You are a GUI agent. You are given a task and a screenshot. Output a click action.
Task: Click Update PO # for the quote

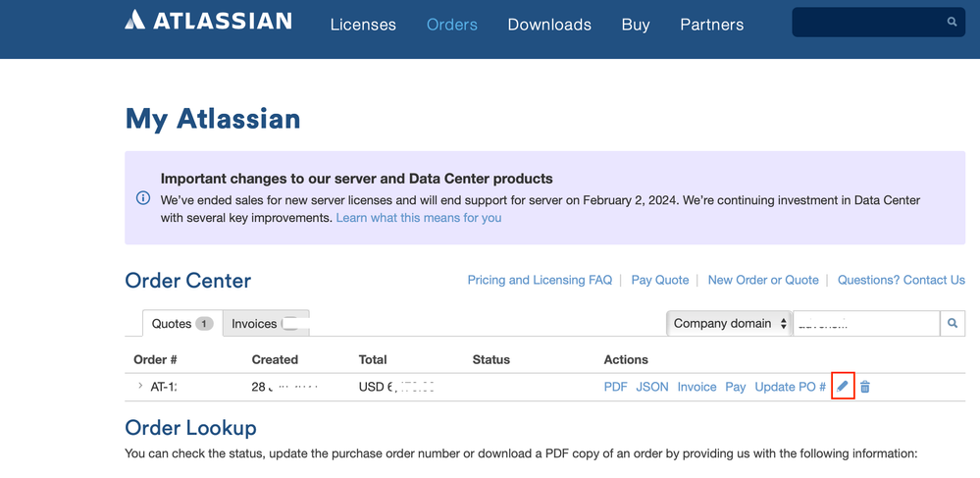pyautogui.click(x=790, y=387)
